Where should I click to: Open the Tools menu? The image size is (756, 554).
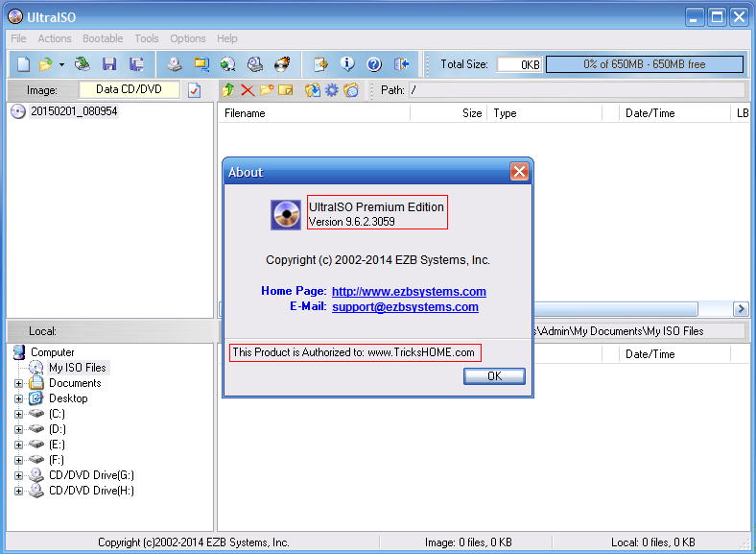click(x=147, y=38)
